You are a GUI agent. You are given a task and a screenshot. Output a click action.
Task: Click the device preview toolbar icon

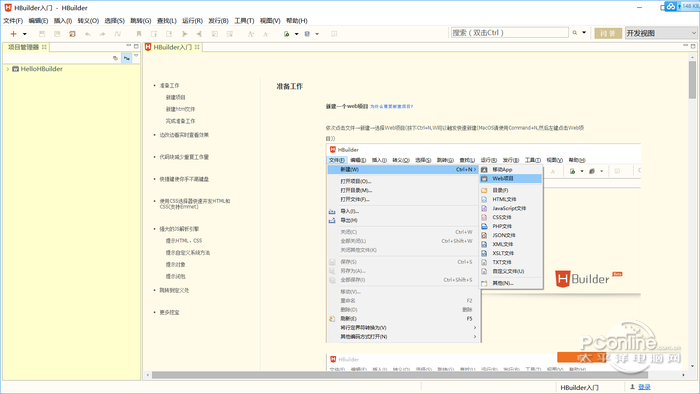coord(307,34)
